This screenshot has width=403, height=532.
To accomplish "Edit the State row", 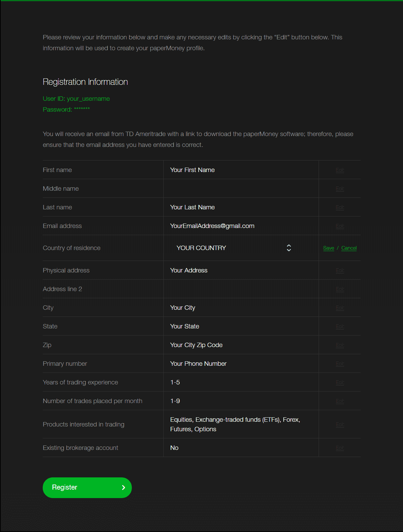I will pos(340,326).
